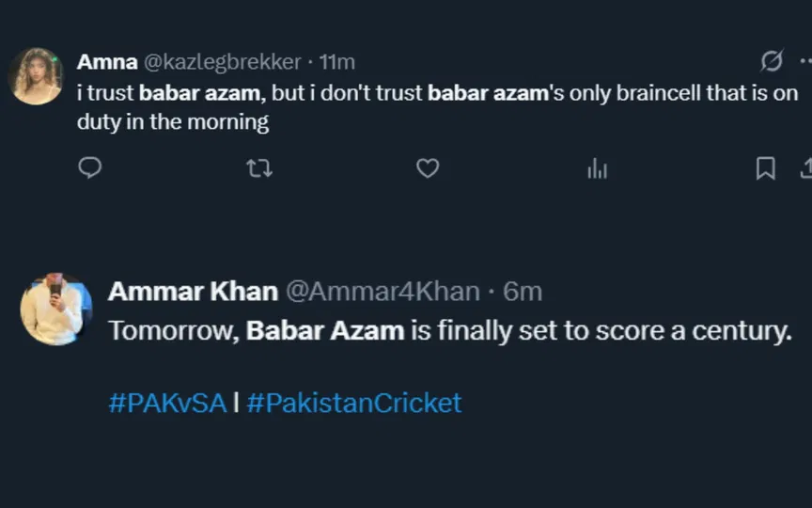
Task: Click the Grok icon on Amna's tweet
Action: pos(772,61)
